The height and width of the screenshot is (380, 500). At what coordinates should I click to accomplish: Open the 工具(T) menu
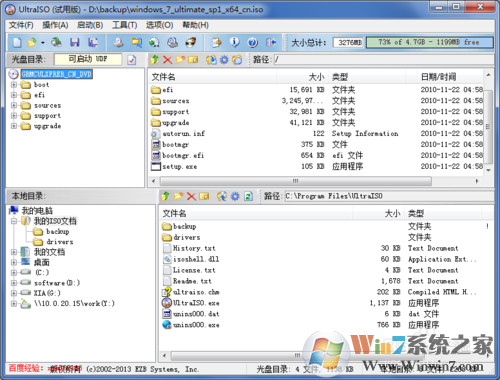(x=125, y=25)
